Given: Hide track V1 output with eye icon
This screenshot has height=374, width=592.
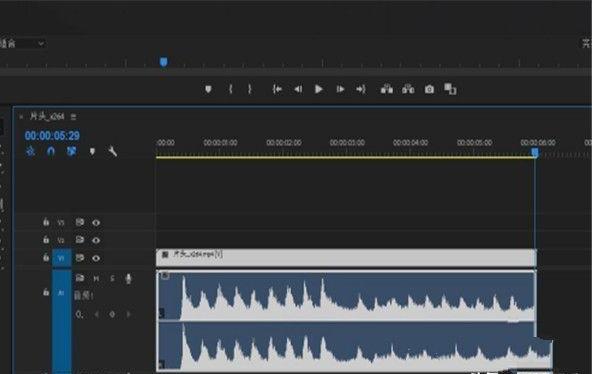Looking at the screenshot, I should pos(96,258).
